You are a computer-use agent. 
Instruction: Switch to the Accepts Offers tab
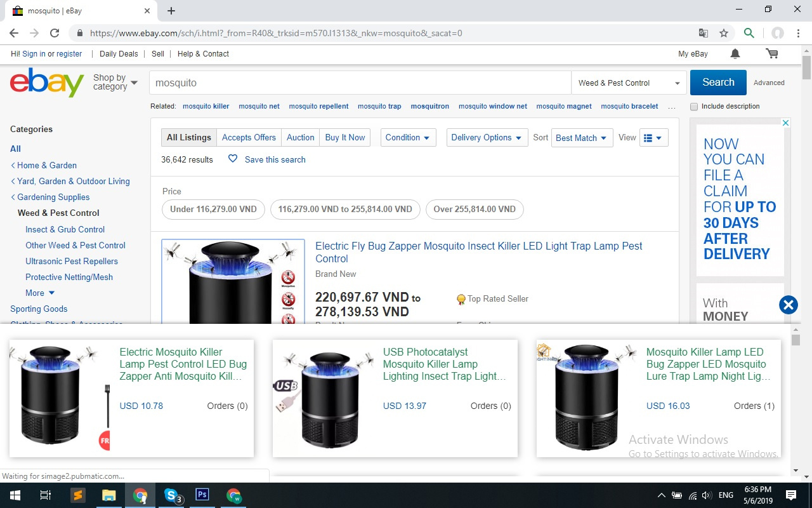click(x=249, y=138)
